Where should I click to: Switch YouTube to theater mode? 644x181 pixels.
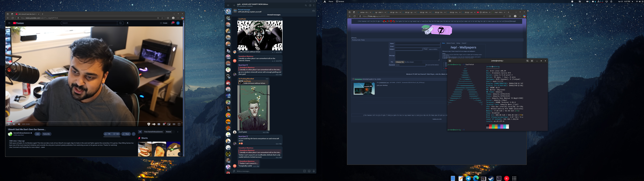tap(174, 124)
